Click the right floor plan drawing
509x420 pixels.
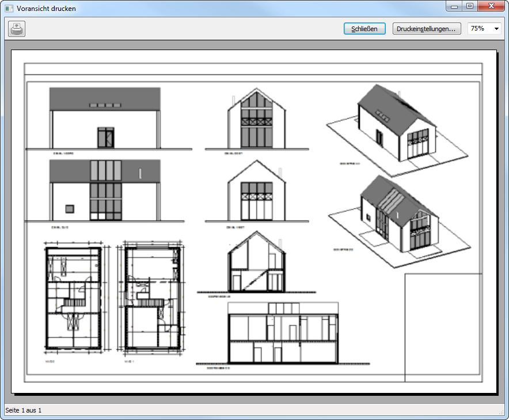pos(151,298)
